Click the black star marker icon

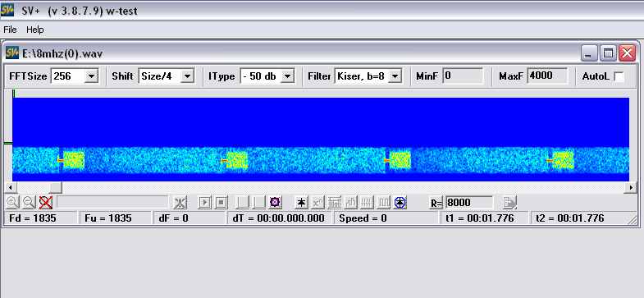(x=301, y=202)
